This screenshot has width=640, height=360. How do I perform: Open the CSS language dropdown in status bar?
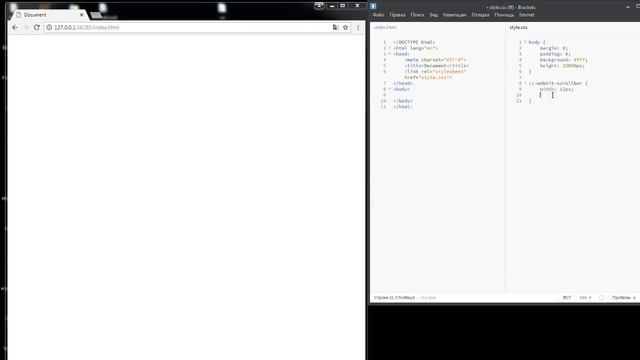(586, 298)
